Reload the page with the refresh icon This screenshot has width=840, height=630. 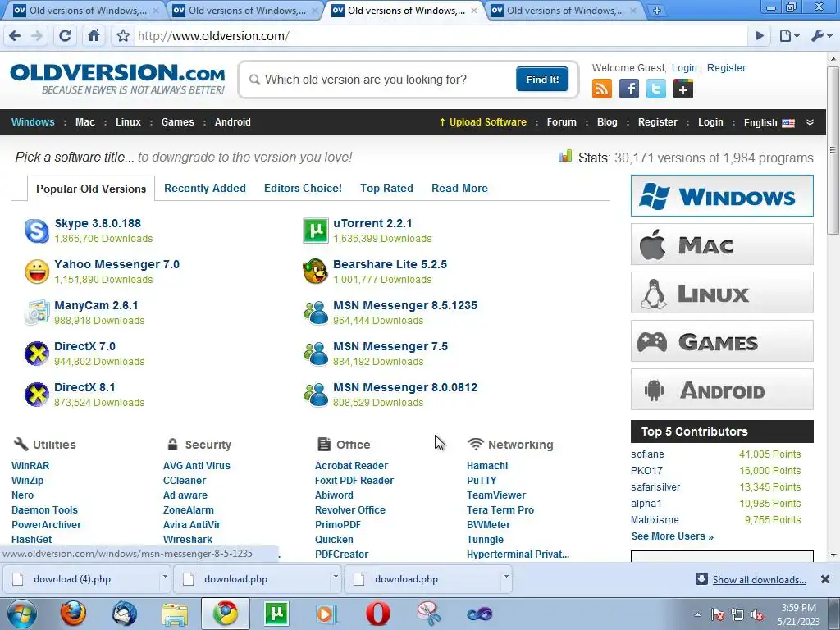tap(66, 36)
